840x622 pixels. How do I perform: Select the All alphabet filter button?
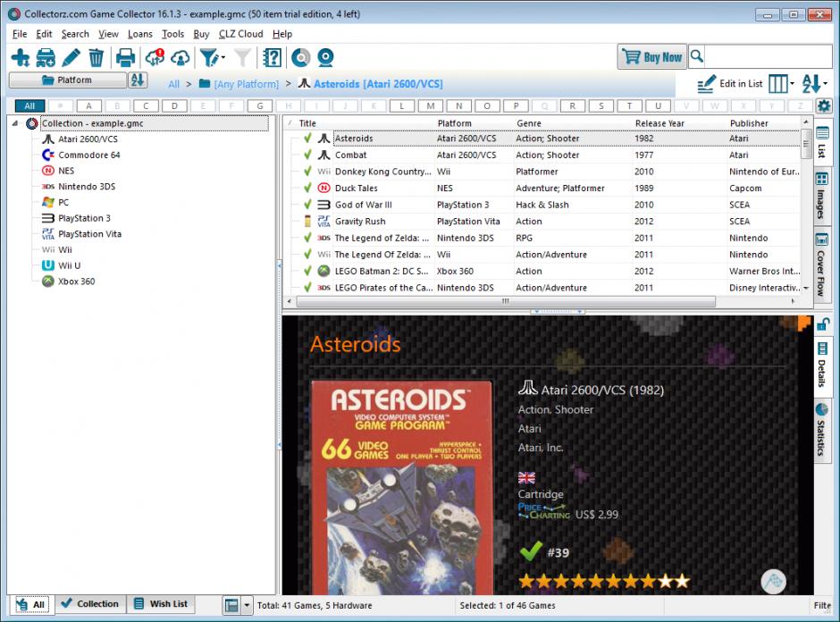(x=29, y=106)
